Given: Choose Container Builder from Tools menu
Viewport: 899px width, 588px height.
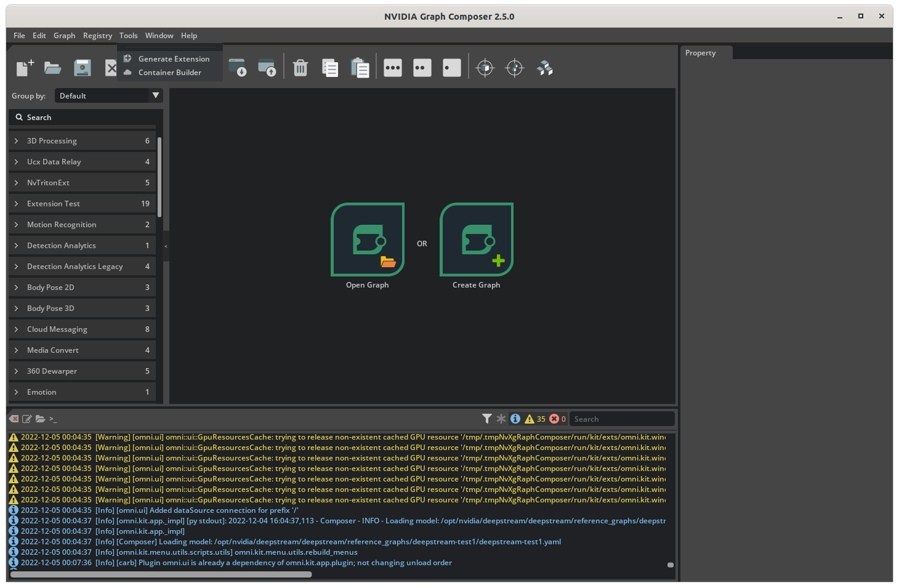Looking at the screenshot, I should coord(170,73).
